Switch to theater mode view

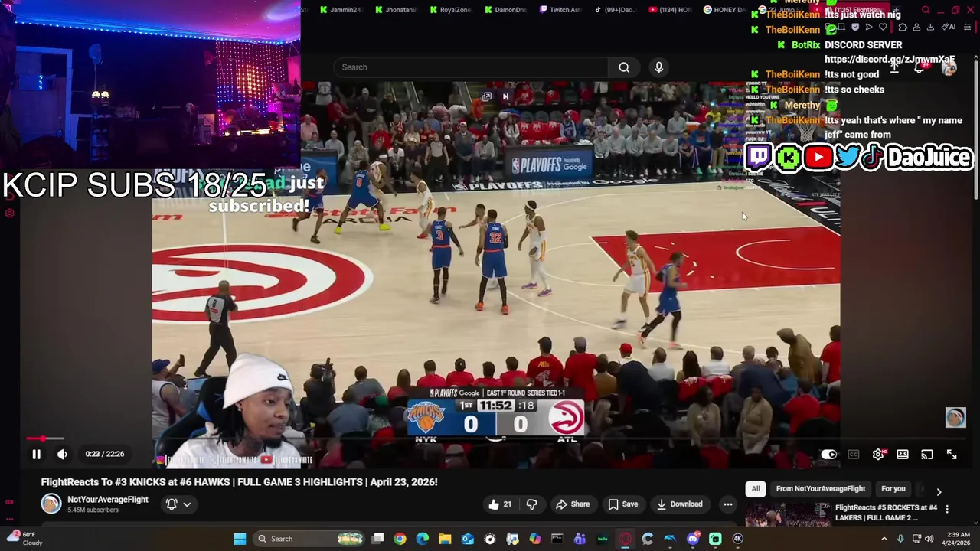click(903, 455)
